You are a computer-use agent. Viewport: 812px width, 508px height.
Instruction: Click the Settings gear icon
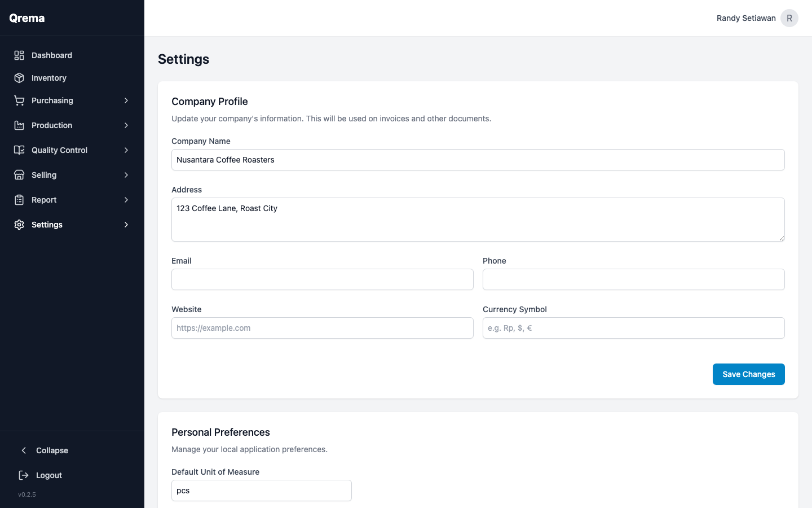pyautogui.click(x=19, y=225)
